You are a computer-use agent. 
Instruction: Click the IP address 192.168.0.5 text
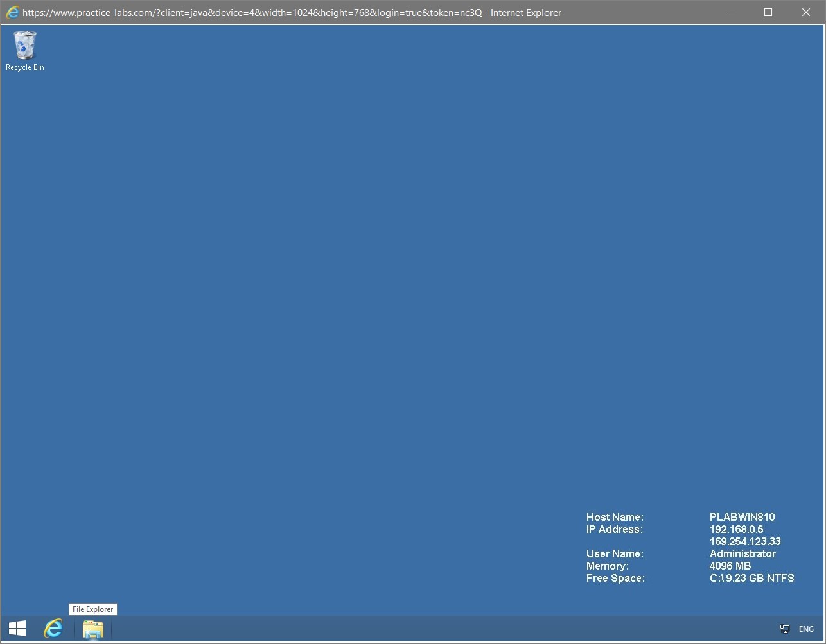[737, 529]
